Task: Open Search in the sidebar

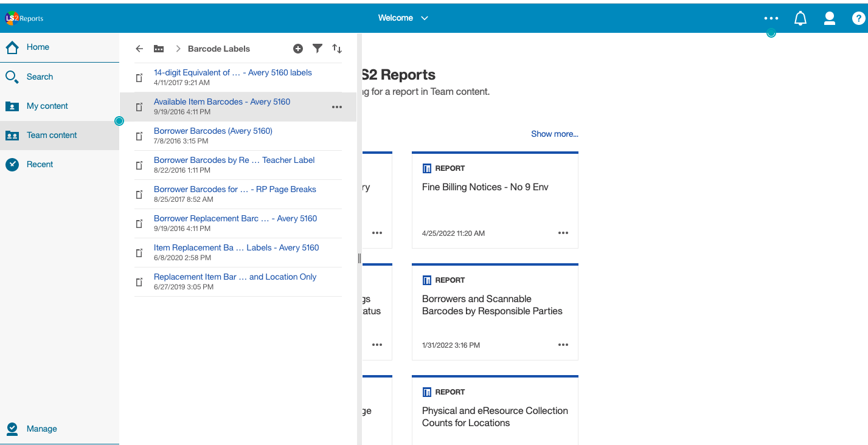Action: 60,77
